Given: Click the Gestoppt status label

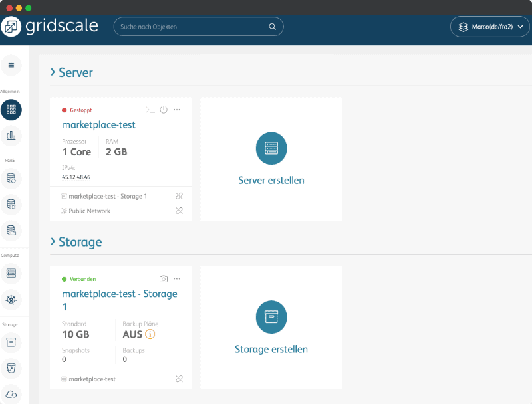Looking at the screenshot, I should (80, 110).
